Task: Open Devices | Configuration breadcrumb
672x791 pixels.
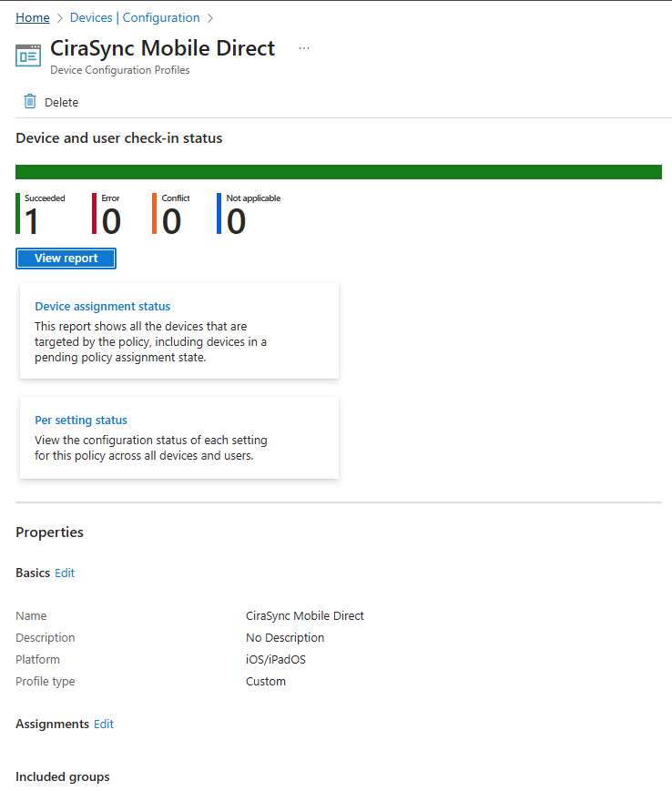Action: coord(135,17)
